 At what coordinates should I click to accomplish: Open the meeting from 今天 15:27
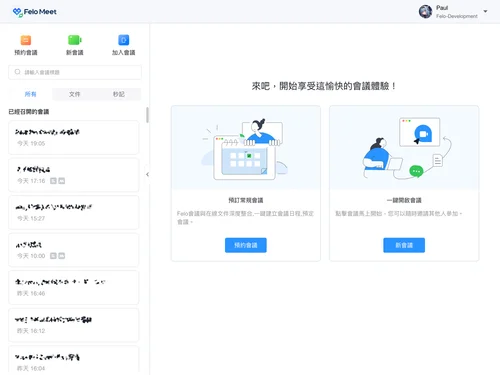[x=74, y=213]
